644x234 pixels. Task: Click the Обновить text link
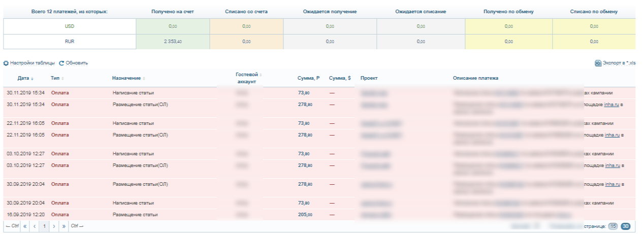pos(77,63)
